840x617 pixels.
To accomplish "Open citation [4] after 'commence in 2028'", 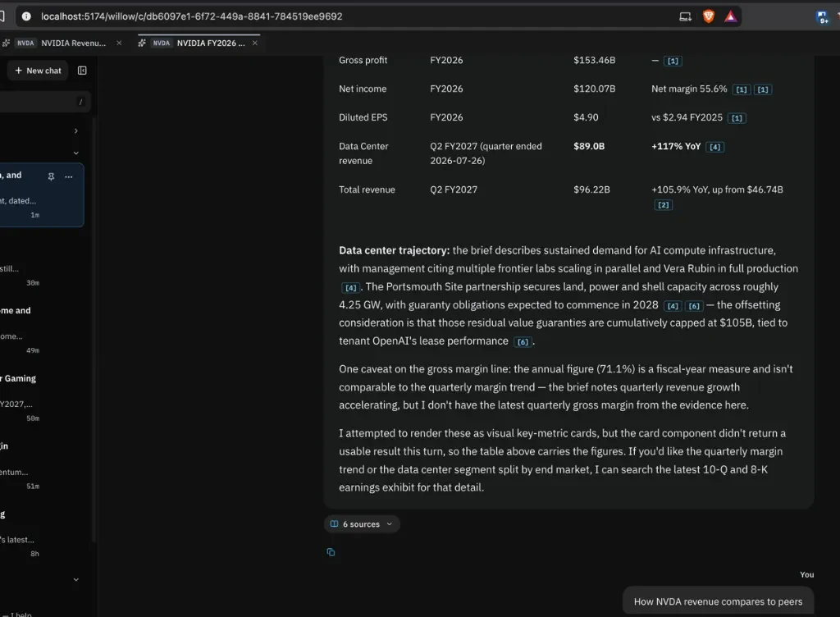I will pos(673,306).
